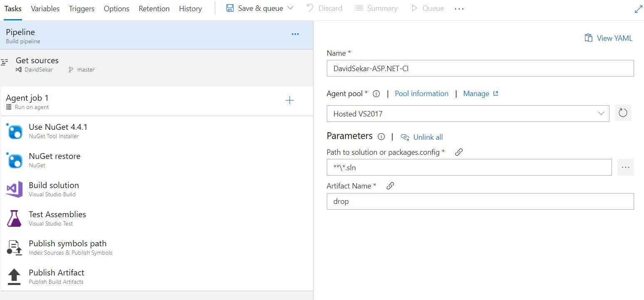Viewport: 644px width, 300px height.
Task: Click the Visual Studio Test subtitle
Action: pyautogui.click(x=51, y=223)
